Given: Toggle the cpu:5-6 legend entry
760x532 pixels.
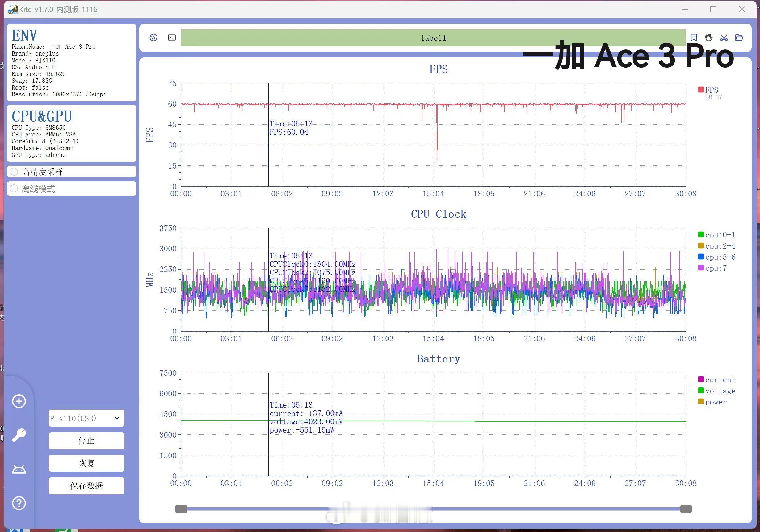Looking at the screenshot, I should coord(717,257).
